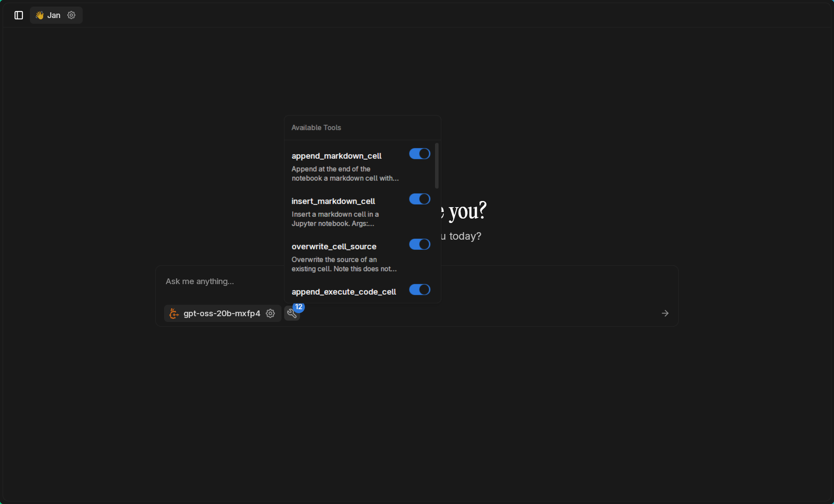Turn off the insert_markdown_cell switch

(419, 199)
